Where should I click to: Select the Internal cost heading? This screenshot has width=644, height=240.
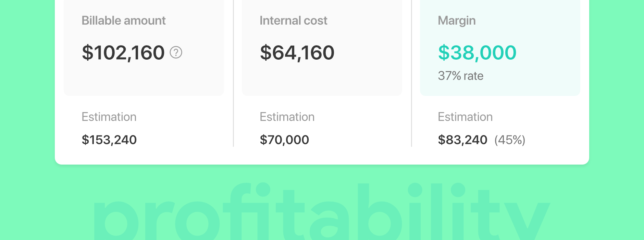294,21
